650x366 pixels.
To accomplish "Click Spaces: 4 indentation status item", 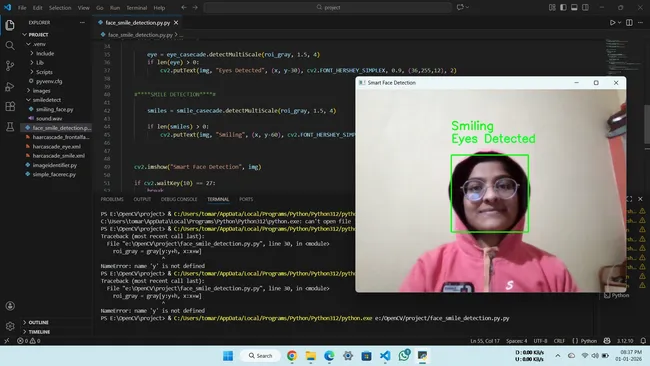I will [x=517, y=341].
